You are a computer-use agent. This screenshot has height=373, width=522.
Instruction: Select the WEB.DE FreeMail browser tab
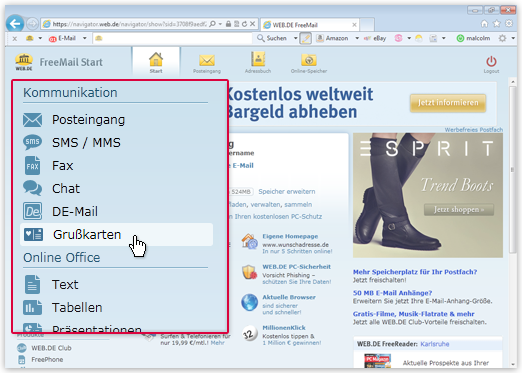[x=309, y=25]
